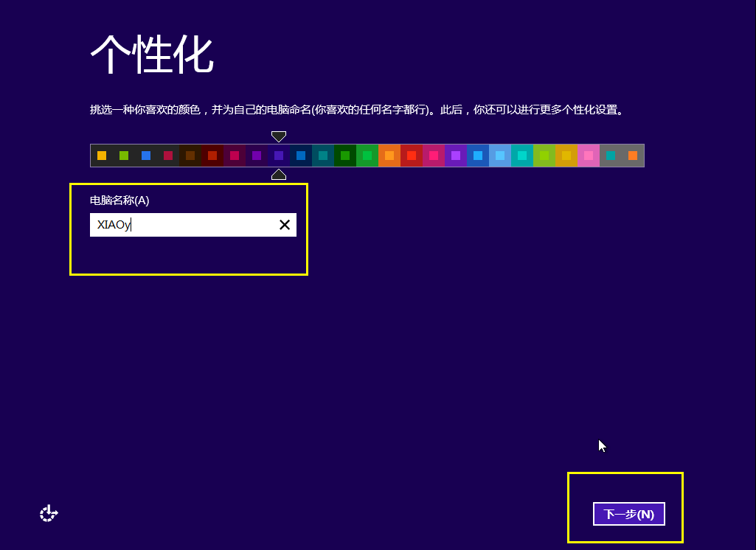Select the gray swatch with teal square

(611, 156)
